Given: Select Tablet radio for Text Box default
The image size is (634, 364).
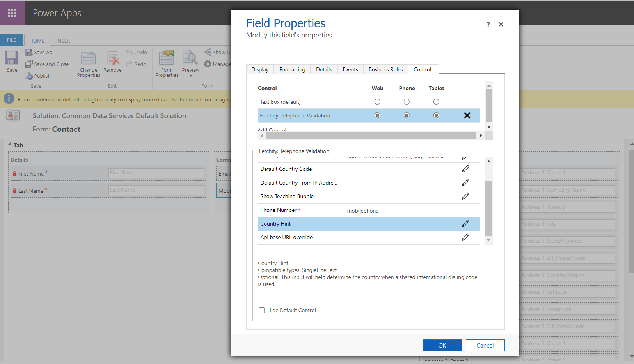Looking at the screenshot, I should [436, 102].
